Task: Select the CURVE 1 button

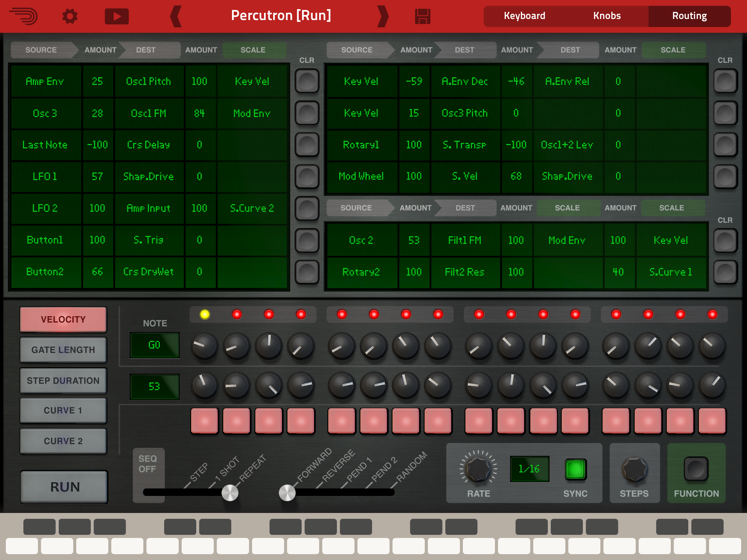Action: click(x=63, y=411)
